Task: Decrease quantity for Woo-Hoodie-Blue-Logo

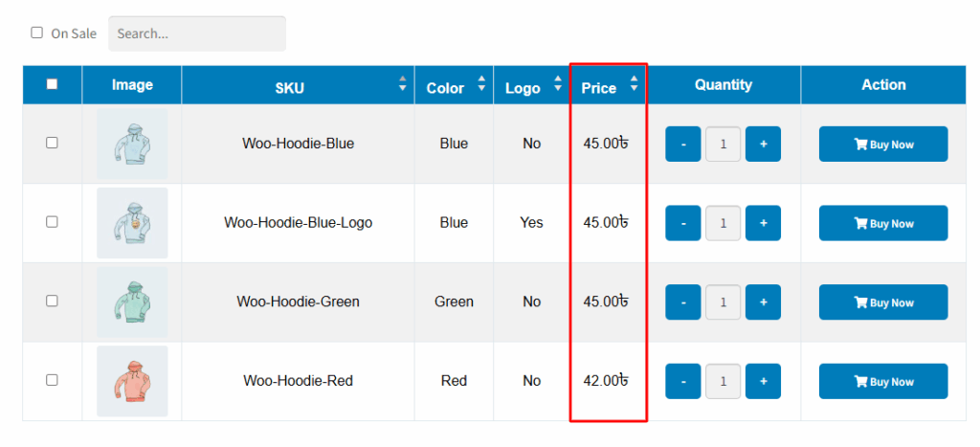Action: click(x=683, y=223)
